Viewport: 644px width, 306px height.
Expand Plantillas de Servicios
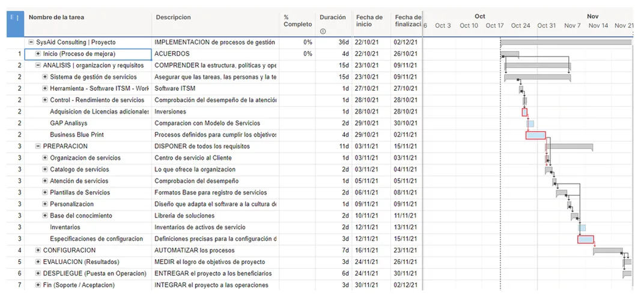(x=45, y=192)
